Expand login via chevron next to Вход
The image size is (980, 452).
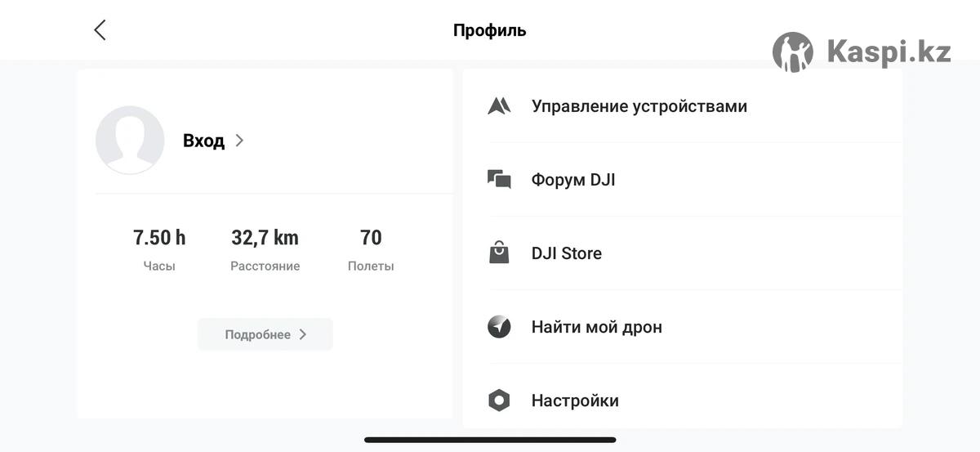239,141
